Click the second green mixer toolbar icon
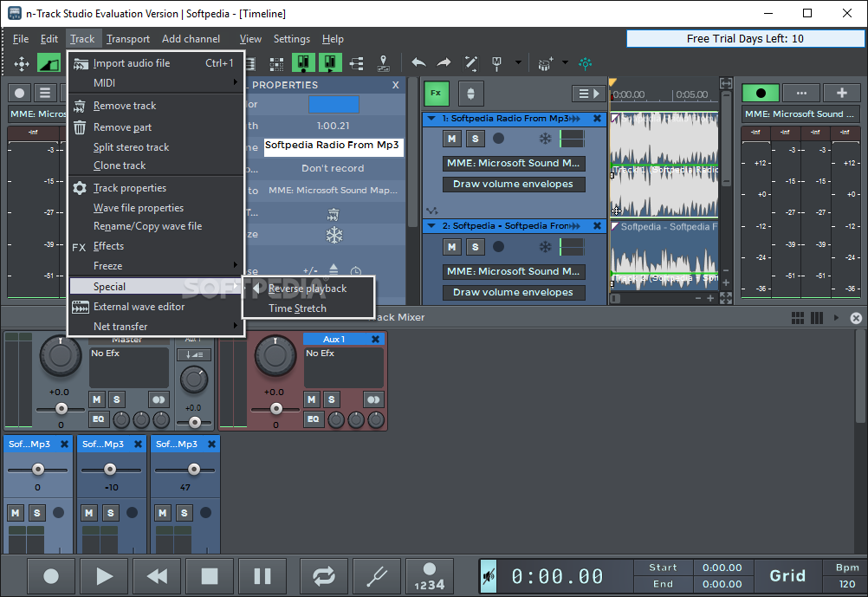The width and height of the screenshot is (868, 597). point(330,63)
